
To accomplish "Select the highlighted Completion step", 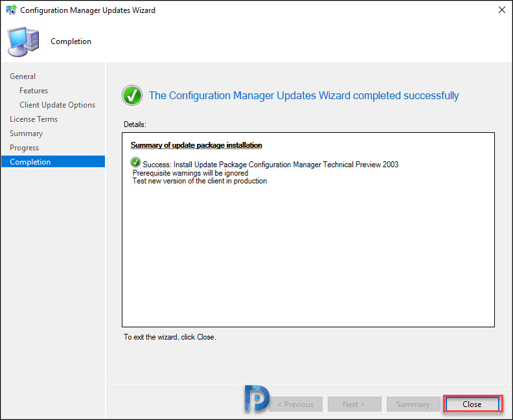I will click(x=53, y=162).
